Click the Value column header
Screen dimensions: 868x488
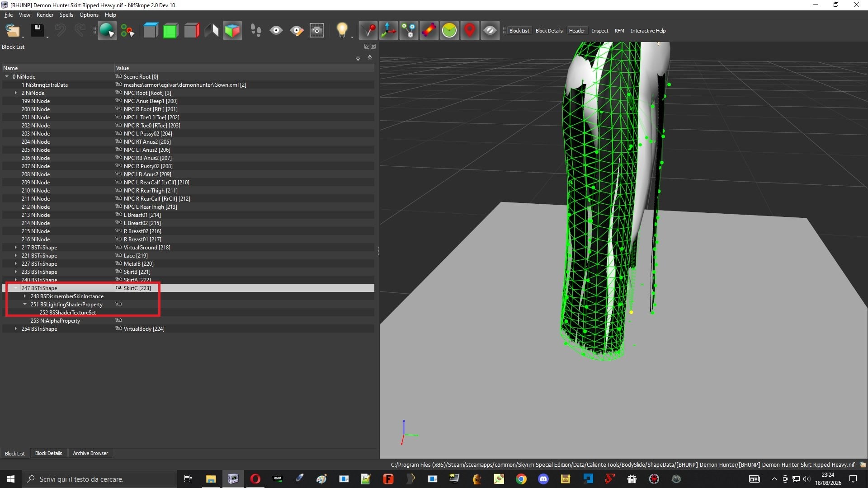[244, 68]
